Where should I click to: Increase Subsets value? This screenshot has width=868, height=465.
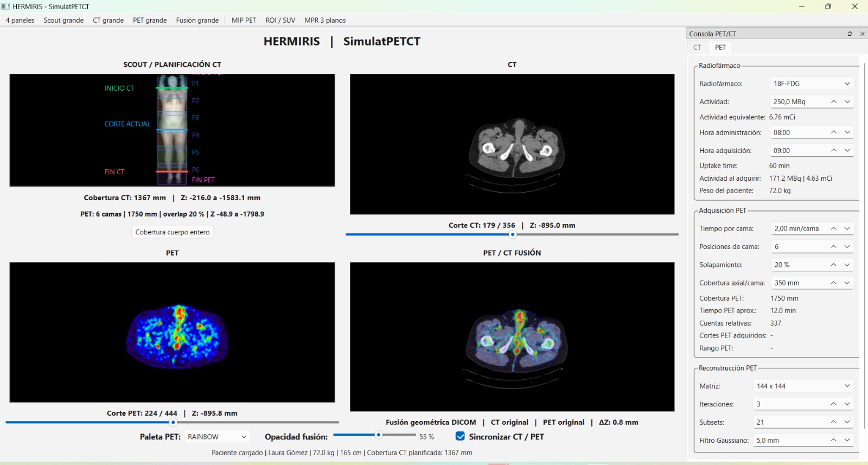pyautogui.click(x=834, y=422)
